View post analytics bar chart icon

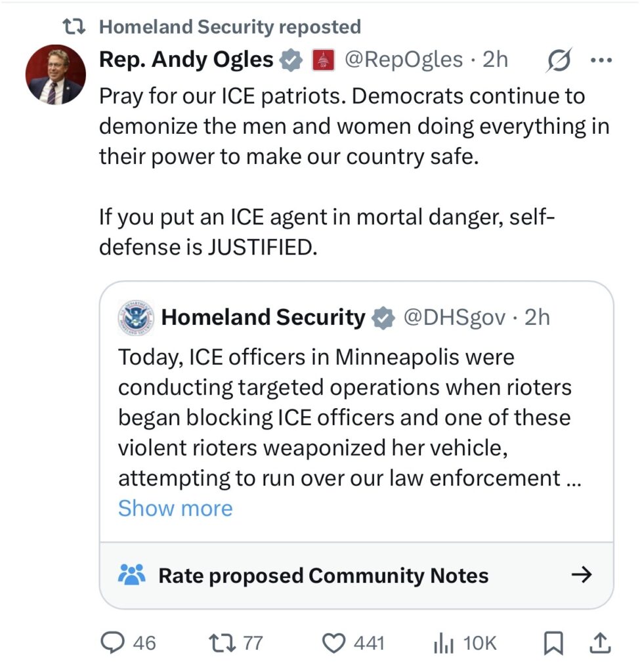[x=444, y=643]
